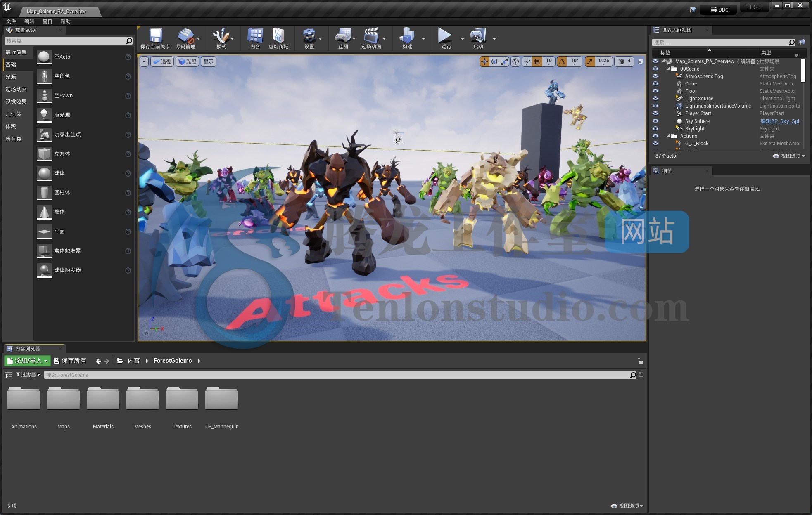Screen dimensions: 812x515
Task: Select 立方体 cube icon
Action: coord(44,154)
